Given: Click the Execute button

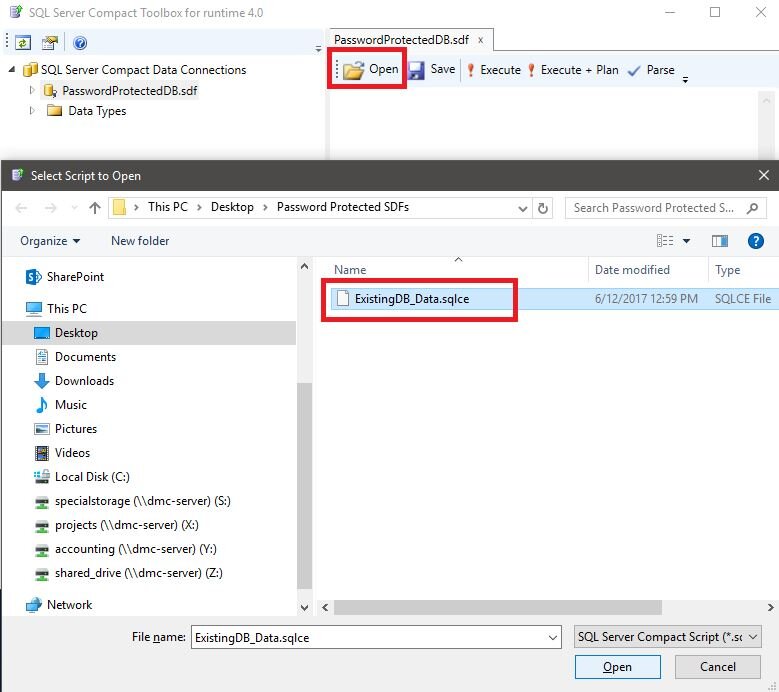Looking at the screenshot, I should (493, 70).
